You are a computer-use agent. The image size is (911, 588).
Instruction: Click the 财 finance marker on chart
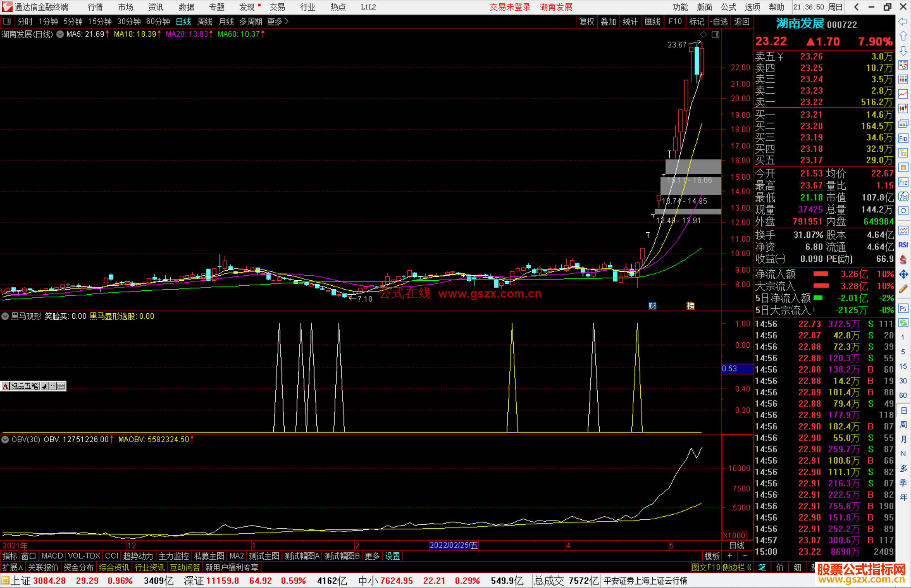pyautogui.click(x=652, y=306)
